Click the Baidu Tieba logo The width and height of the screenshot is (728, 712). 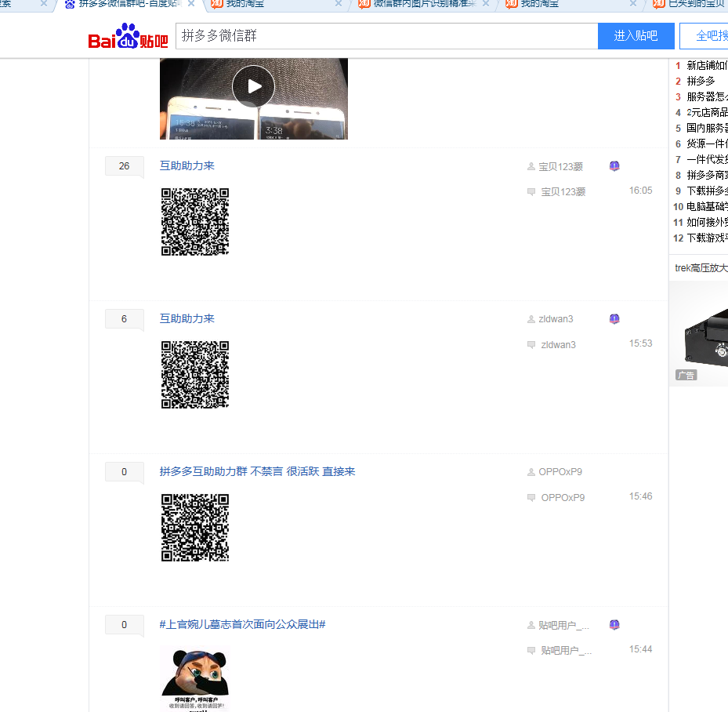[129, 36]
